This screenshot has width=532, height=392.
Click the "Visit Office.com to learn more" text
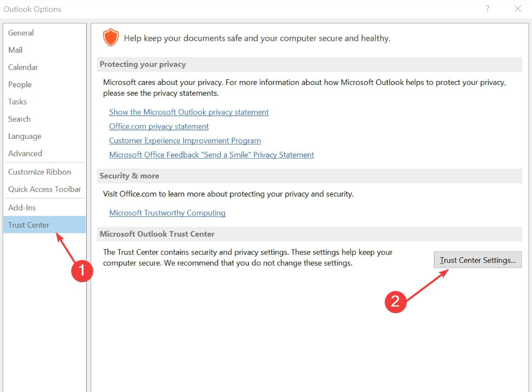[228, 194]
